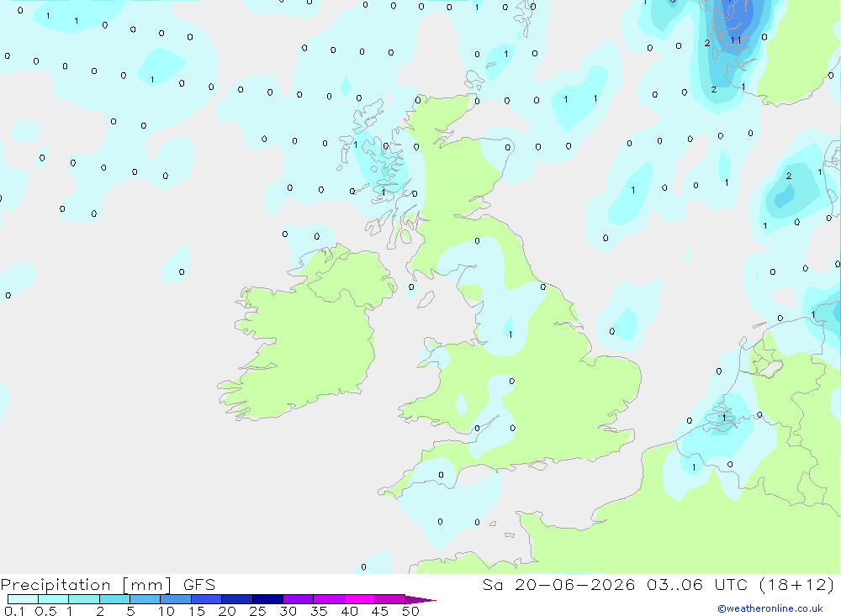Select the 5 to 10 mm legend swatch

(x=145, y=599)
